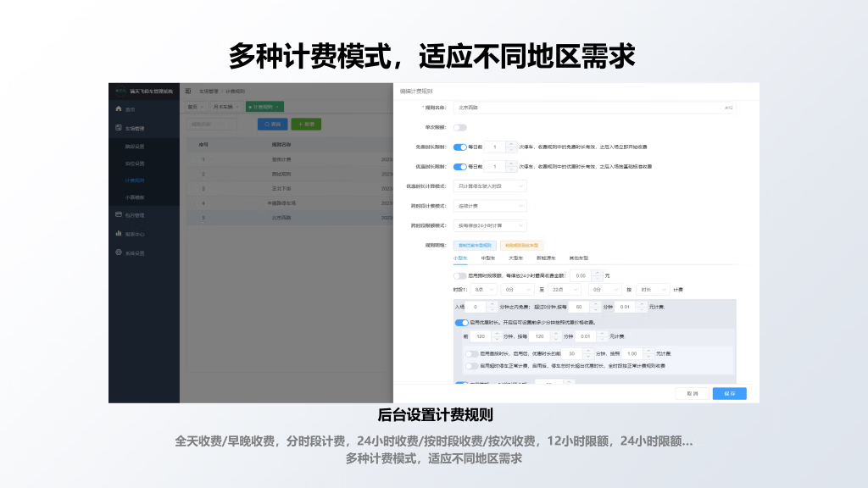Click the magnifier icon on 查询 button
This screenshot has width=868, height=488.
pyautogui.click(x=266, y=125)
